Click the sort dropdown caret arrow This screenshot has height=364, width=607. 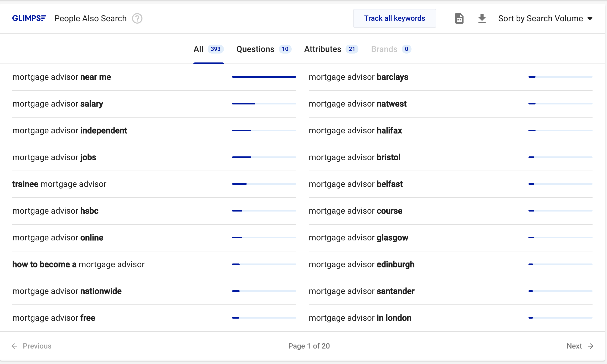coord(590,19)
